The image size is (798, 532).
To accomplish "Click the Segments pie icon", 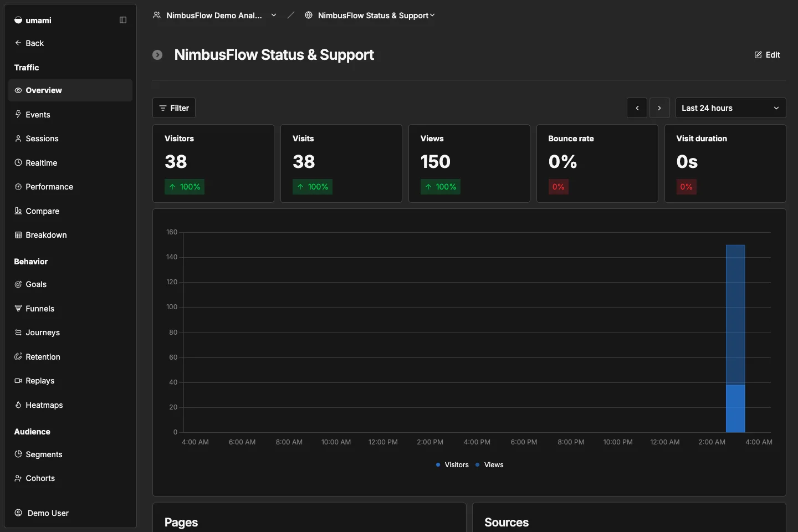I will pos(18,454).
